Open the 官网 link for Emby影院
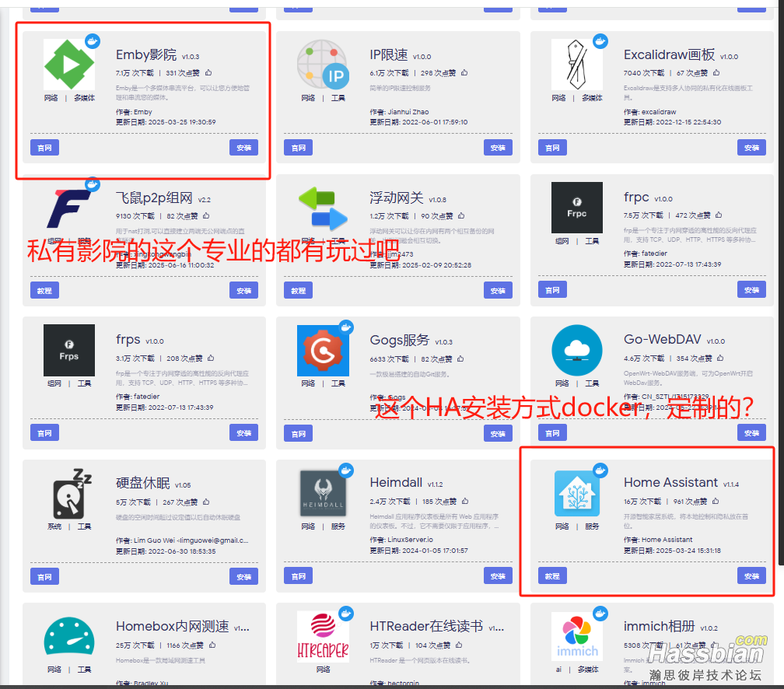 (44, 148)
